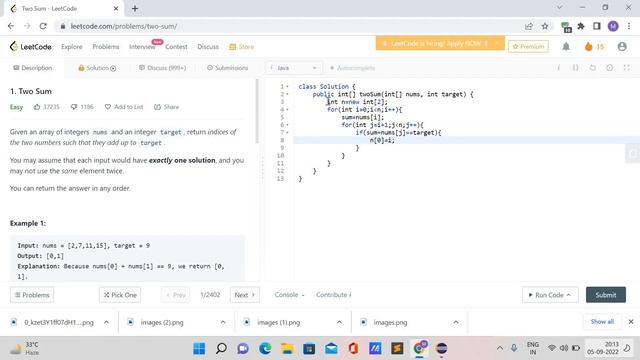
Task: Open Chrome three-dot menu
Action: [x=629, y=26]
